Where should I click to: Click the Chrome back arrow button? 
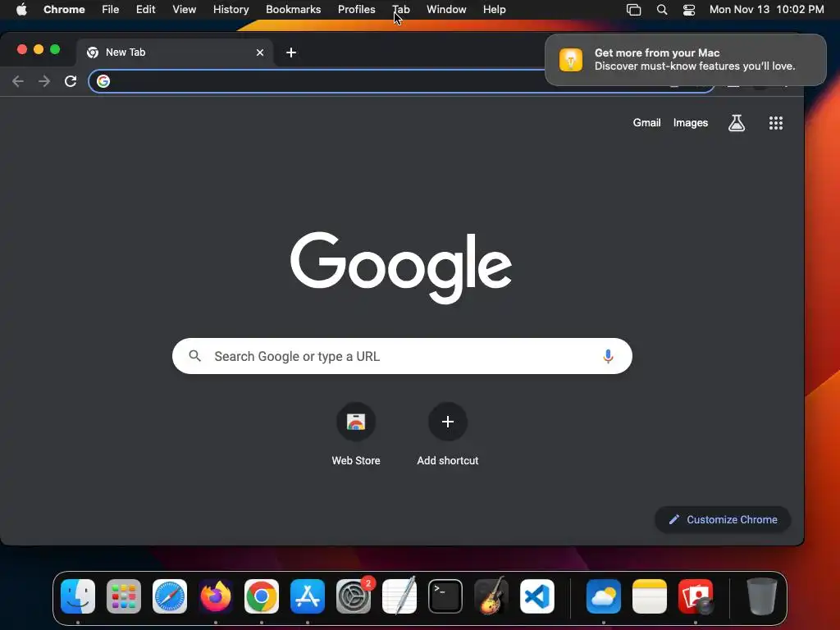[18, 81]
